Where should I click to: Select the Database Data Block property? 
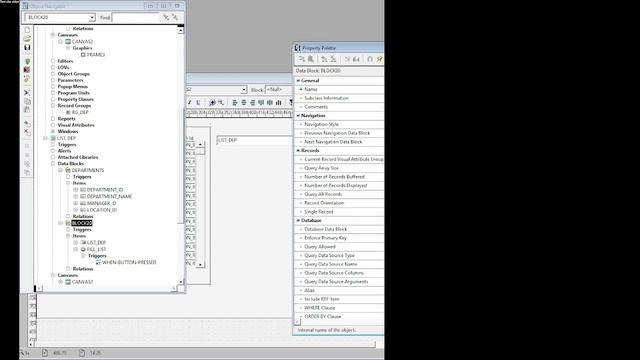tap(339, 229)
